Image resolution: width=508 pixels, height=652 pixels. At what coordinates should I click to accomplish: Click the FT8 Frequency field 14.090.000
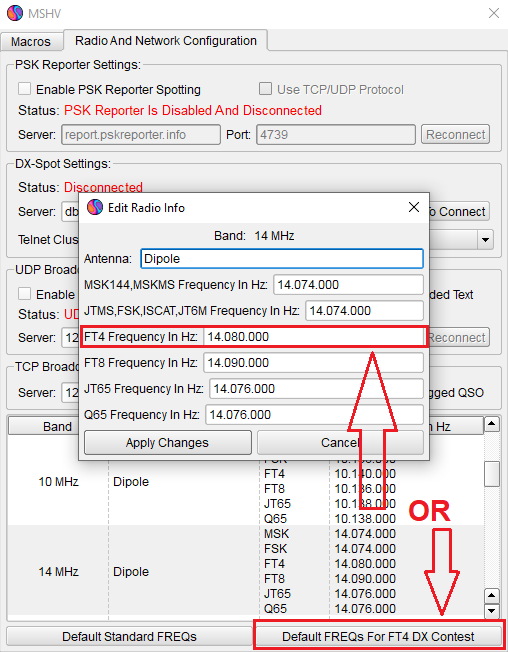313,363
